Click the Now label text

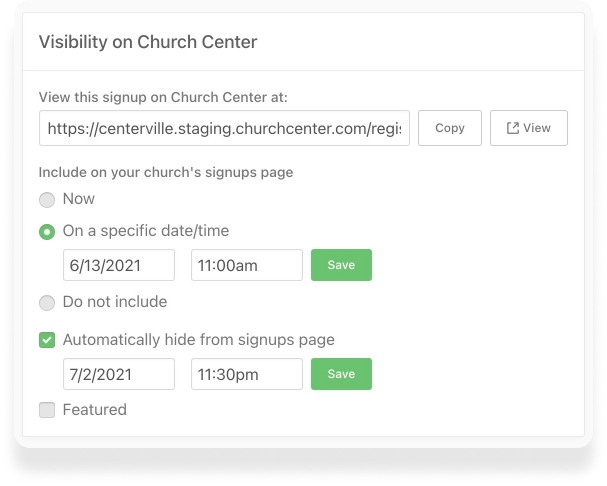click(x=79, y=199)
